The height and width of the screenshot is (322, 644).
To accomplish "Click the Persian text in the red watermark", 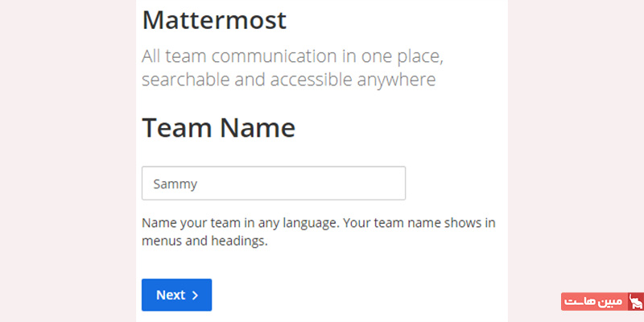I will (x=594, y=302).
